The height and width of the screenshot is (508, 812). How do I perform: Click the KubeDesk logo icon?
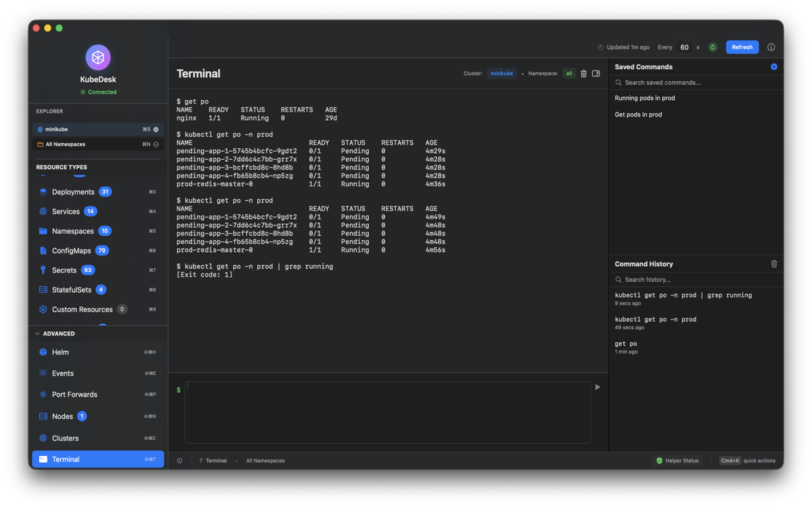pyautogui.click(x=98, y=58)
